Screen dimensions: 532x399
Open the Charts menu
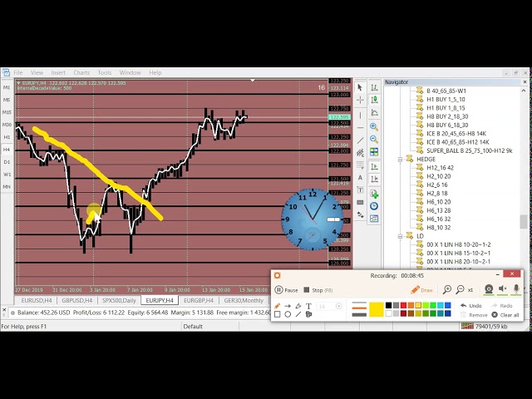point(81,73)
